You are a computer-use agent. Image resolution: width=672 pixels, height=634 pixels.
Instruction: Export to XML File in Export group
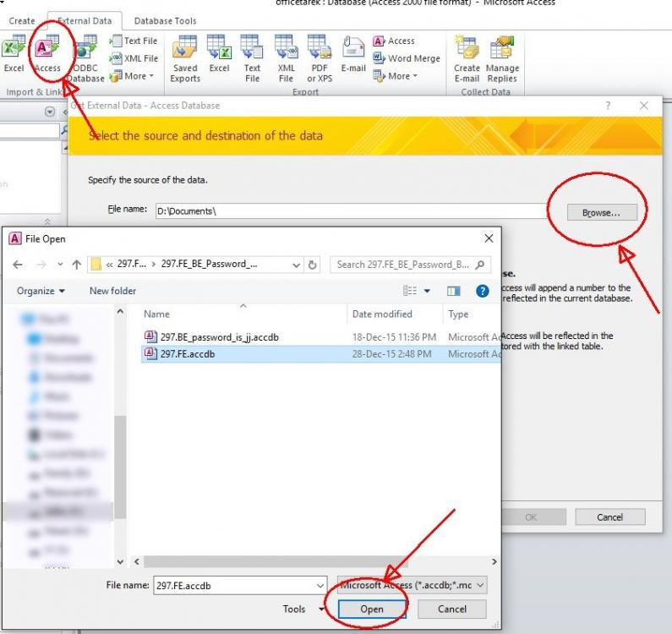click(286, 58)
